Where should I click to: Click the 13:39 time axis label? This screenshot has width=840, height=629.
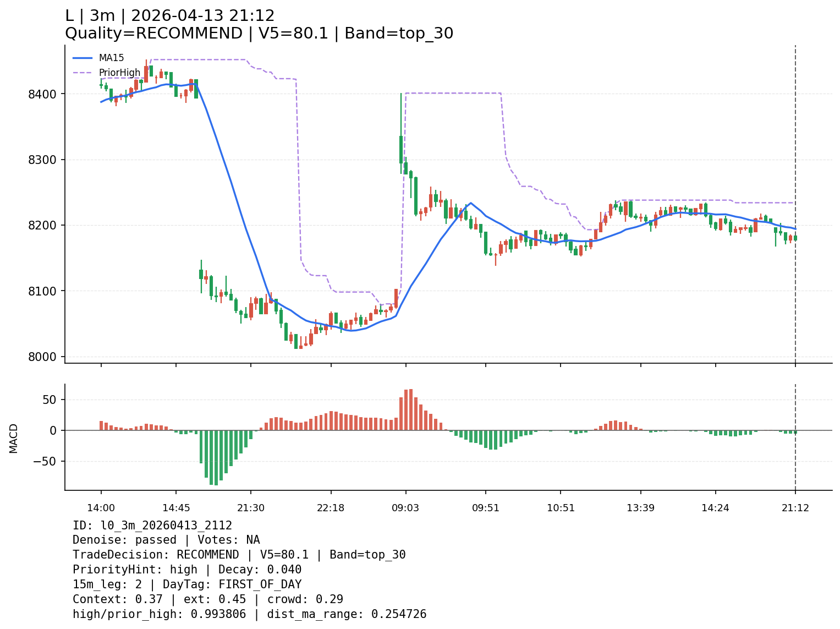[640, 508]
